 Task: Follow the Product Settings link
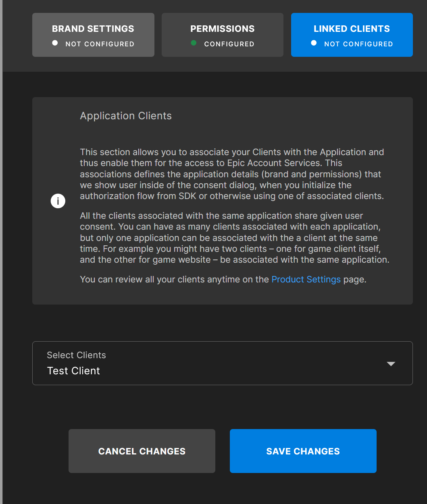coord(306,280)
